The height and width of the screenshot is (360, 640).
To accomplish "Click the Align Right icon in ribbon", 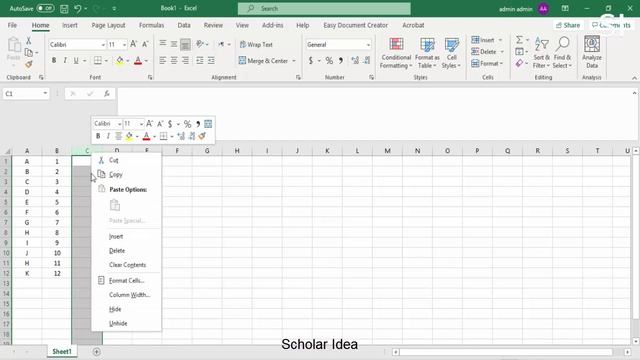I will (185, 60).
